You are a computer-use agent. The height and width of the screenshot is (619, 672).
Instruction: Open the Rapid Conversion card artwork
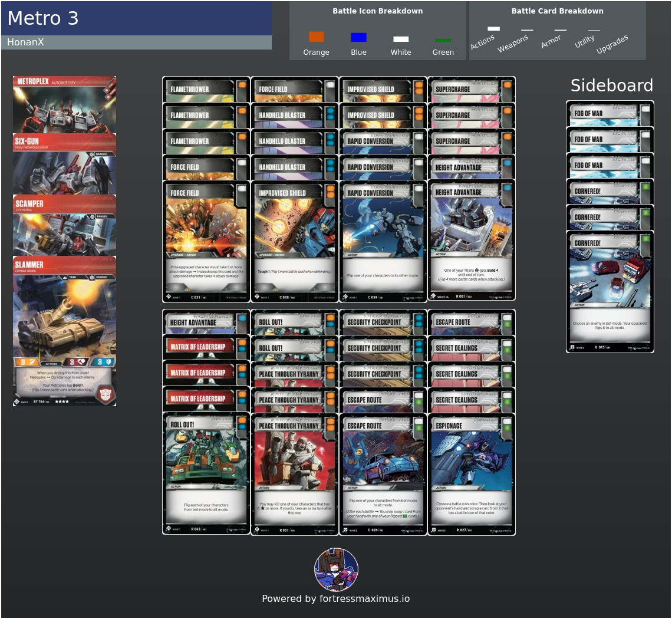[383, 225]
